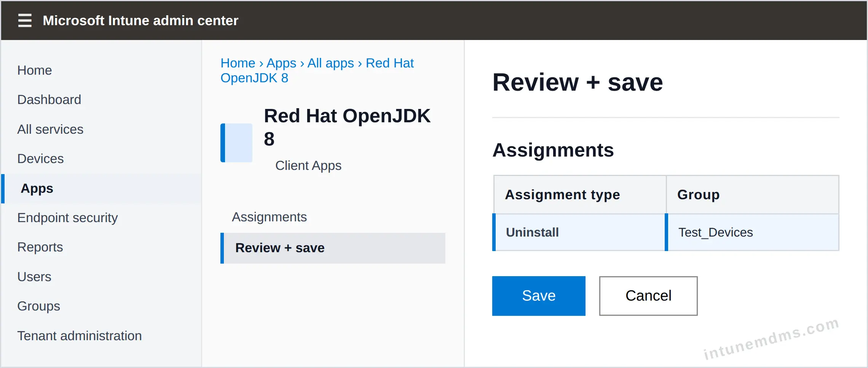
Task: Select the Uninstall assignment cell
Action: click(x=579, y=232)
